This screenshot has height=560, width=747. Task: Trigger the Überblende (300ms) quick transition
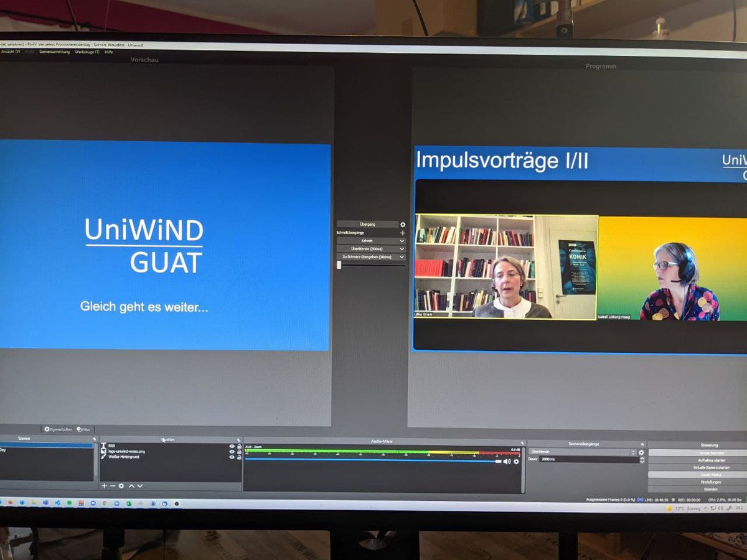pyautogui.click(x=367, y=249)
